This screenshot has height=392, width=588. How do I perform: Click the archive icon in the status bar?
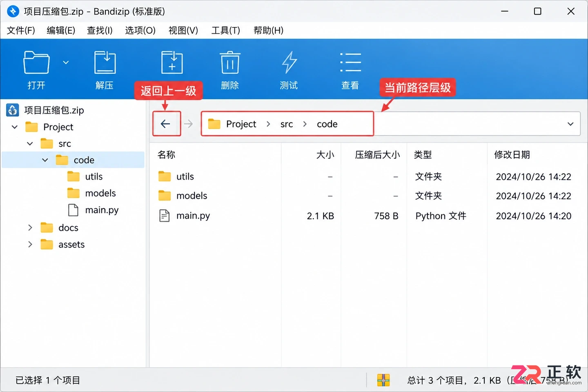pyautogui.click(x=383, y=380)
